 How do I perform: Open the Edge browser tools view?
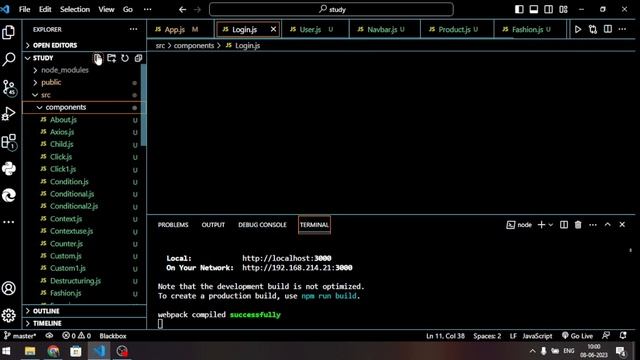click(9, 196)
